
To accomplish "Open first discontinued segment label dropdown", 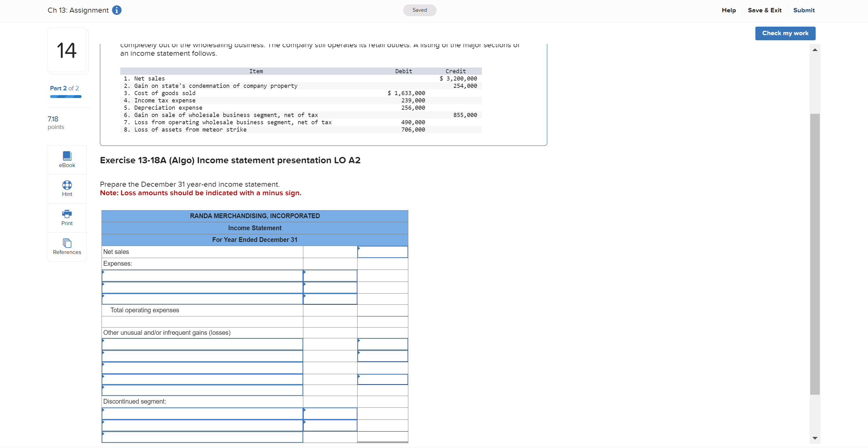I will 202,414.
